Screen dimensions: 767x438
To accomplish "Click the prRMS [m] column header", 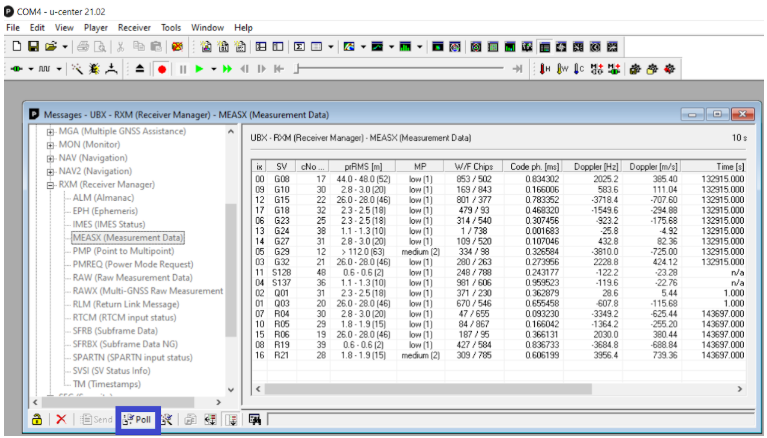I will 362,166.
